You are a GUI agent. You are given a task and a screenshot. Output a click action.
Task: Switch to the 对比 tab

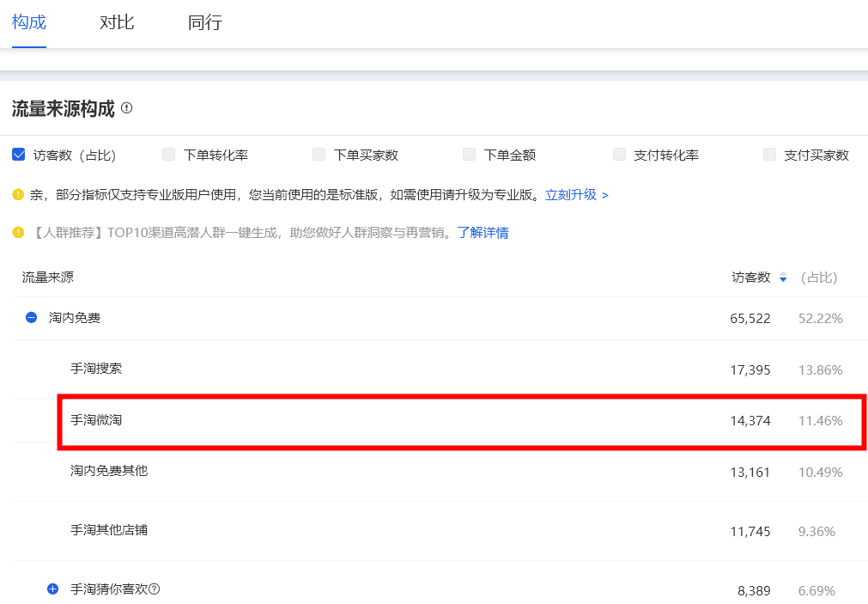[x=117, y=22]
